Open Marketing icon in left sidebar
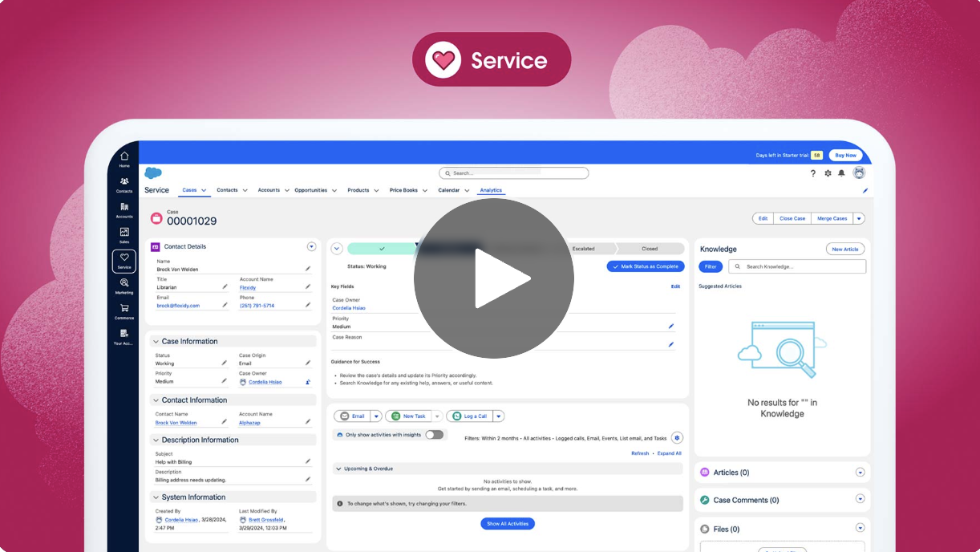The image size is (980, 552). click(x=124, y=286)
